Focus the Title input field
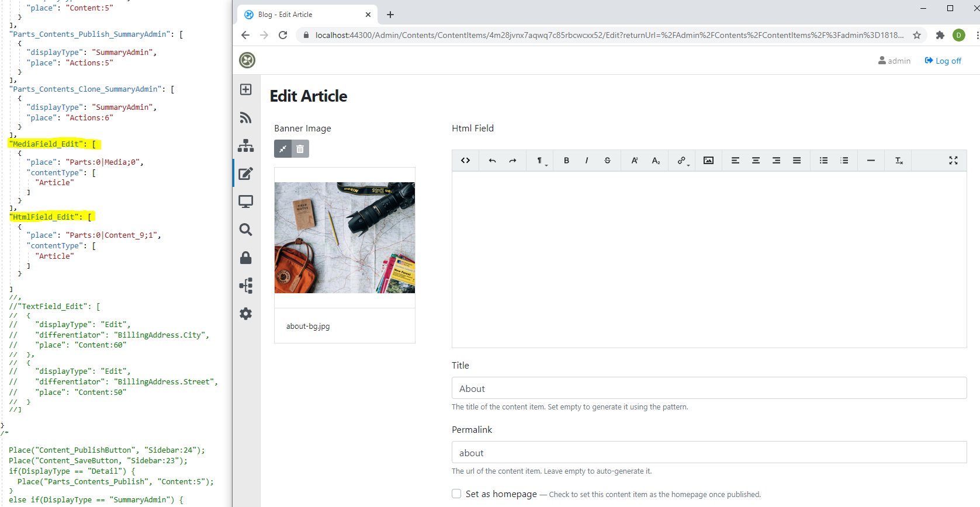 point(709,388)
